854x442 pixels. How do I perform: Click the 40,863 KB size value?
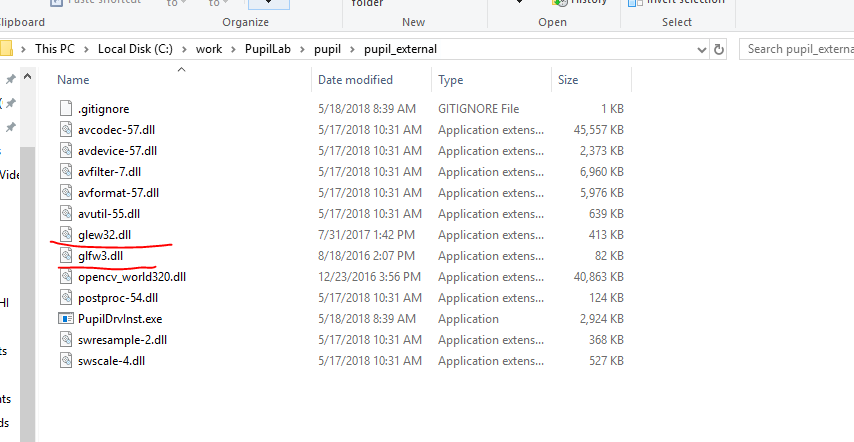(599, 277)
